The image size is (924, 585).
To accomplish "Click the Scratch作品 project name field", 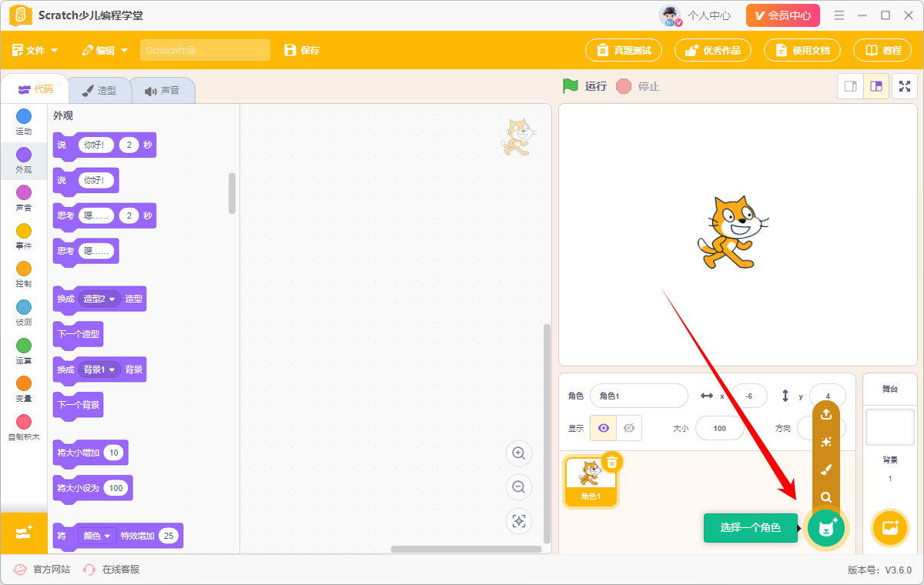I will [x=205, y=50].
